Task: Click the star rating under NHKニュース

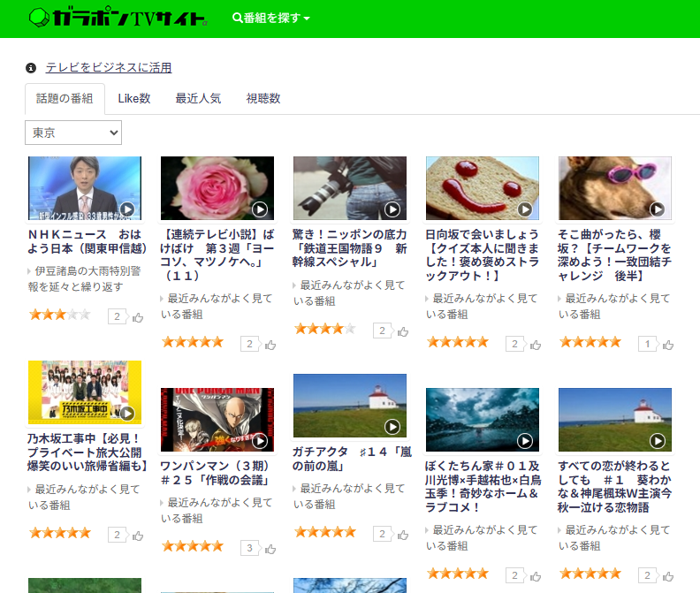Action: 60,315
